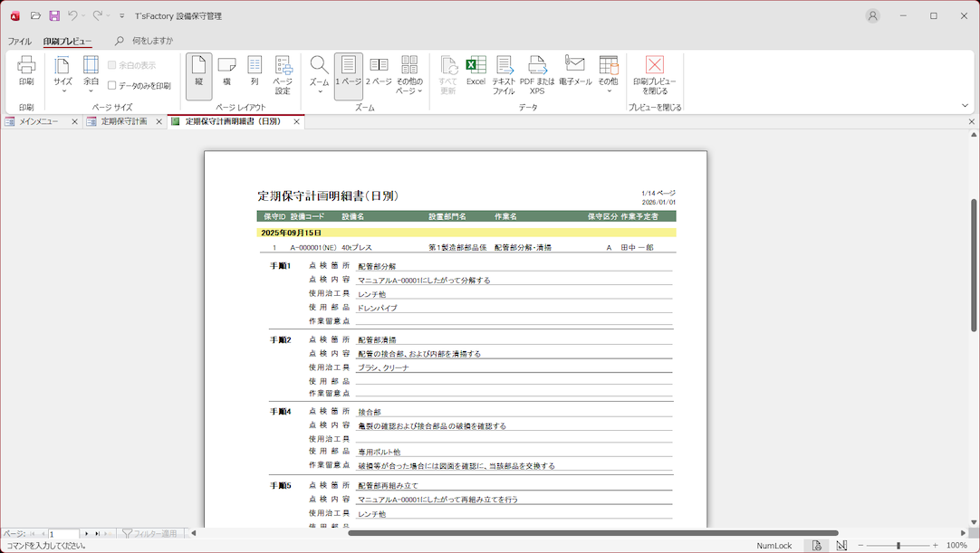Enable the データのみを印刷 checkbox

pos(112,86)
